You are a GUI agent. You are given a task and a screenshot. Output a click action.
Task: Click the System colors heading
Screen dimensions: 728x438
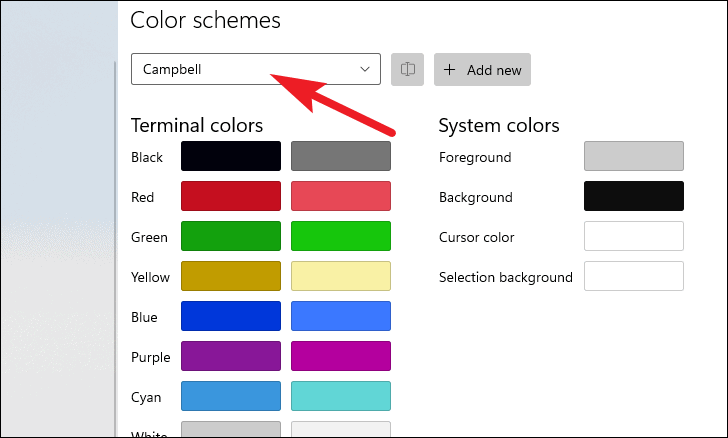point(499,125)
